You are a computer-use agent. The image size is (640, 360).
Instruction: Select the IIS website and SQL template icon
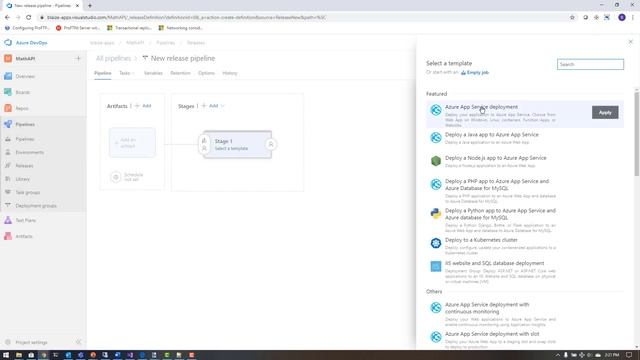click(x=436, y=266)
